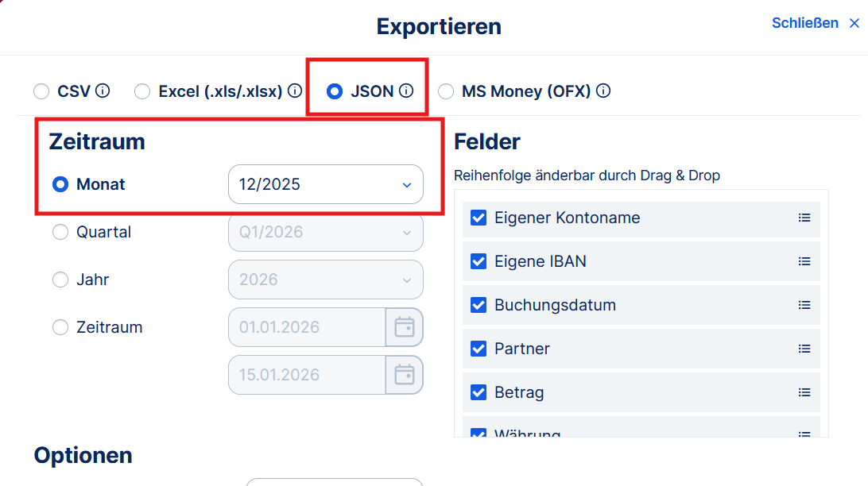Select the CSV export format
Image resolution: width=868 pixels, height=486 pixels.
point(41,91)
